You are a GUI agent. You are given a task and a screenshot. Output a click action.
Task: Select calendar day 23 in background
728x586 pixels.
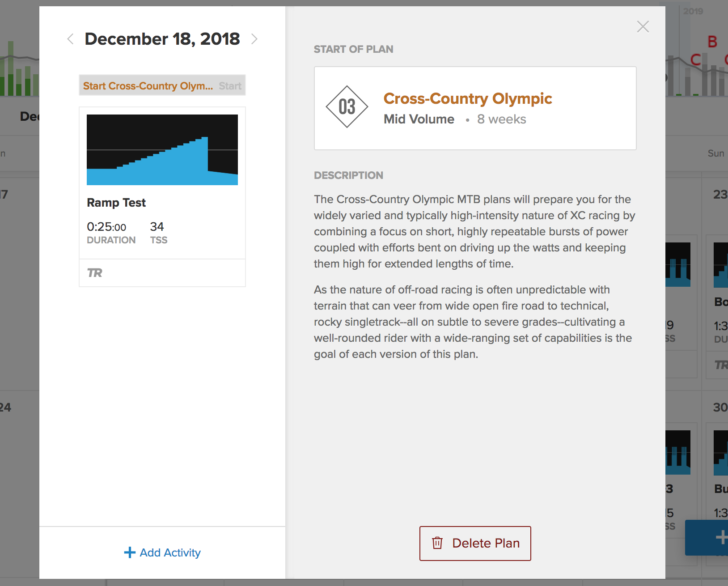[720, 194]
